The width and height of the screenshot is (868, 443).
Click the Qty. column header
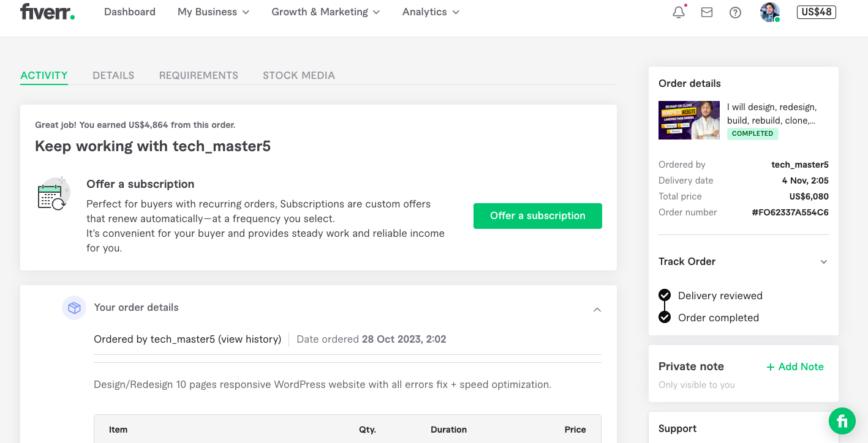[368, 430]
